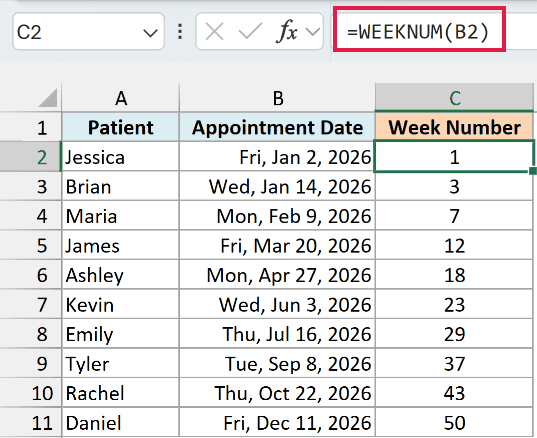Select week number cell showing 29
The image size is (537, 438).
tap(454, 334)
